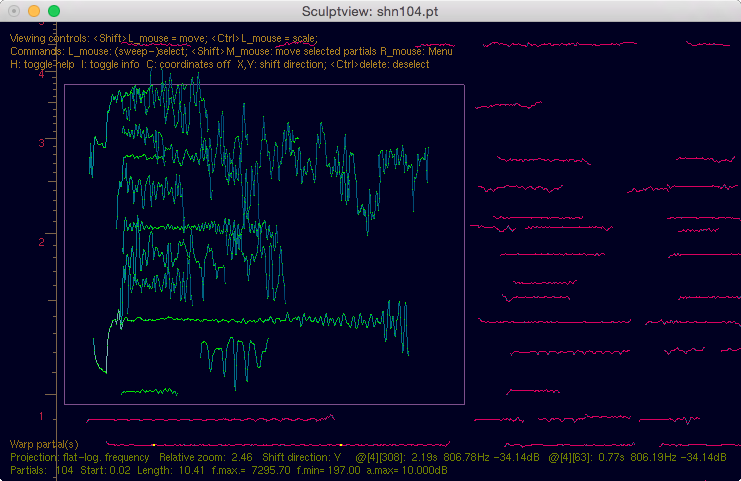Click the 'Partials: 104' info readout

coord(42,470)
